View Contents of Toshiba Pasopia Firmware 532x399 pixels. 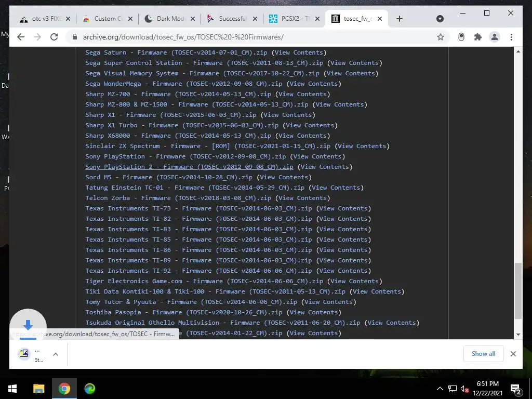pyautogui.click(x=314, y=312)
